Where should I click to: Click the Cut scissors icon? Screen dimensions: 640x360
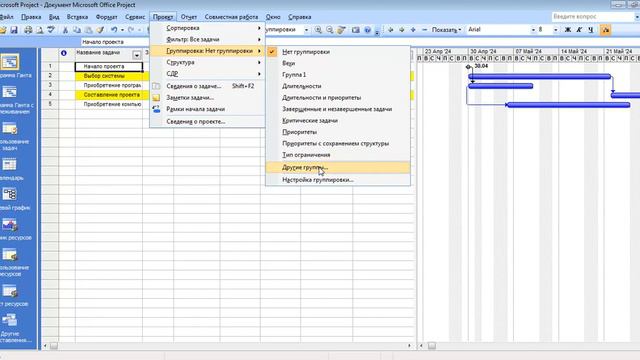(65, 30)
